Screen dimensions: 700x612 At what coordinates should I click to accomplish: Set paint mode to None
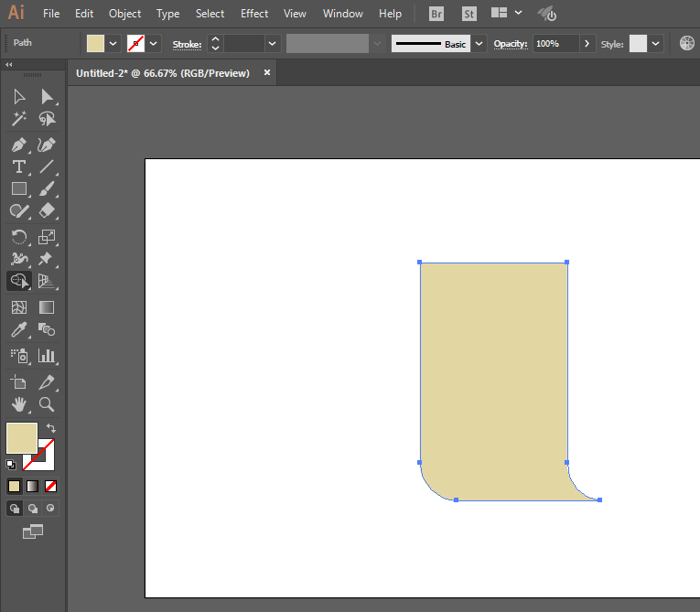pyautogui.click(x=51, y=486)
